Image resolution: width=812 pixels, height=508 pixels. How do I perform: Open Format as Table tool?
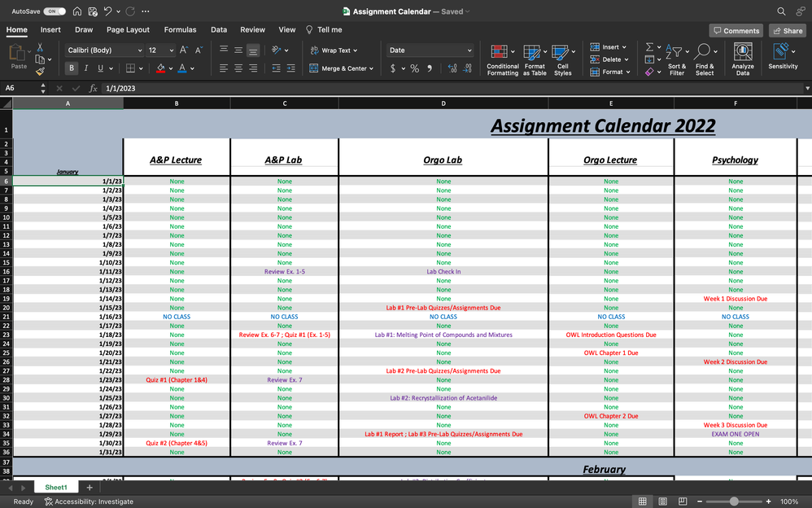[x=535, y=59]
